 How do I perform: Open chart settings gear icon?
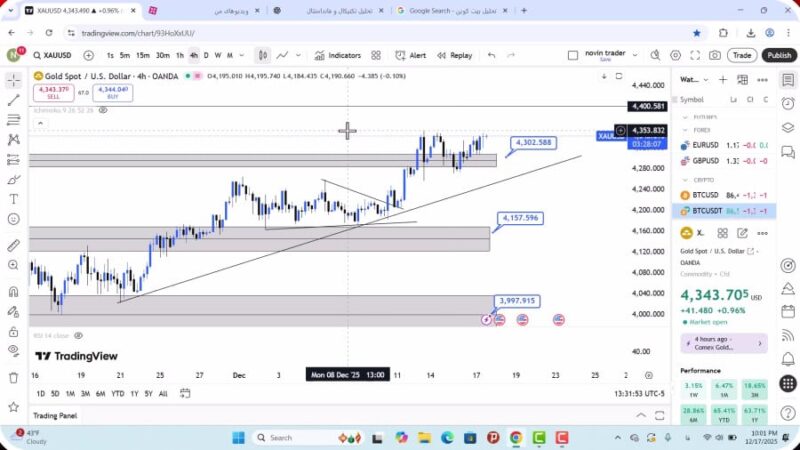[x=675, y=55]
